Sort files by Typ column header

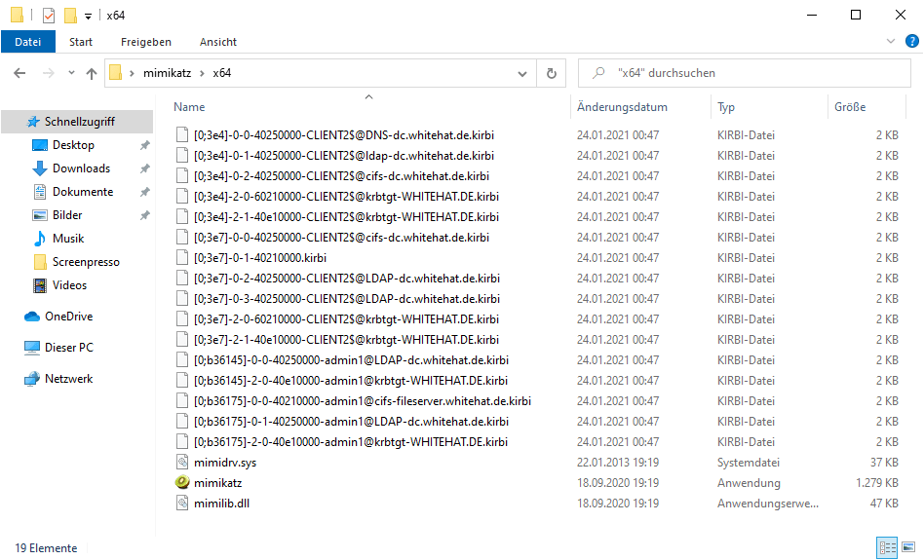tap(726, 107)
